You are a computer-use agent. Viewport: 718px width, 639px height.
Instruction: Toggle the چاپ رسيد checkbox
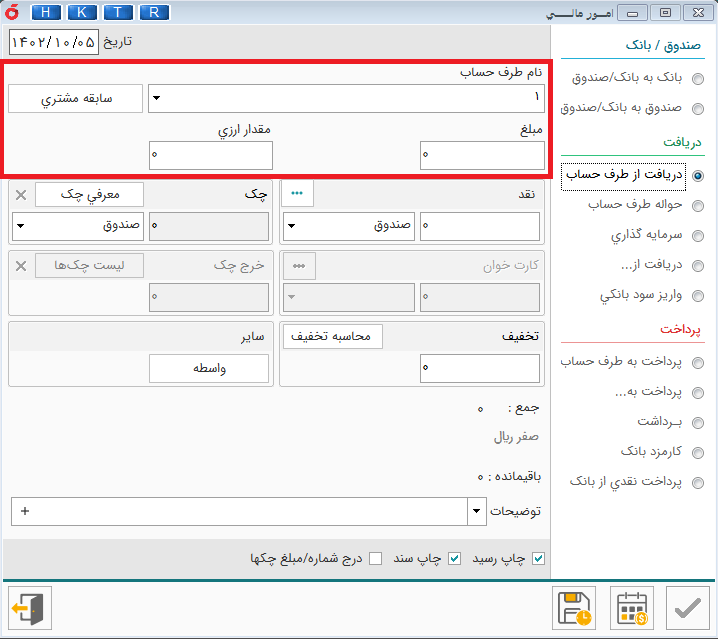click(x=539, y=558)
